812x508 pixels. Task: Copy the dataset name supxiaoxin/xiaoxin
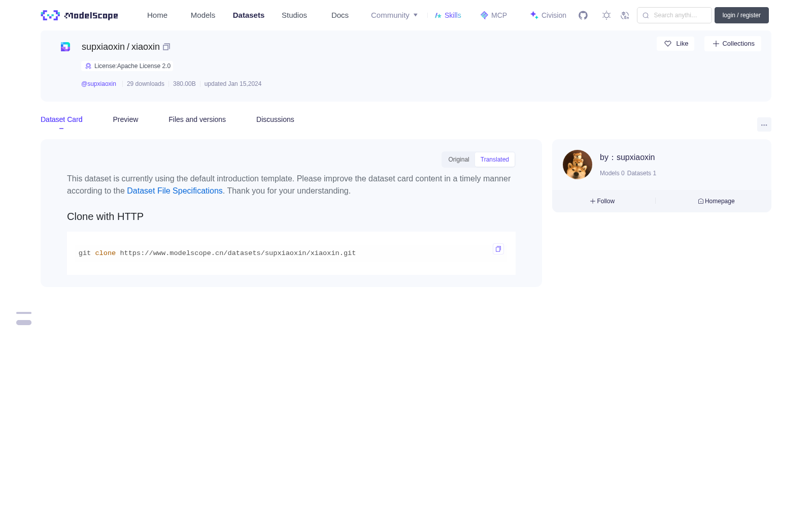point(166,47)
